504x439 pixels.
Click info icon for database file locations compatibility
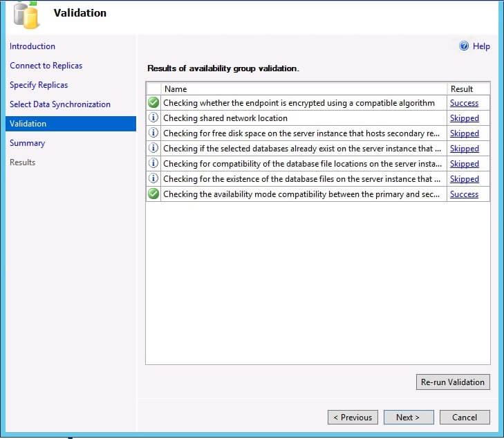point(153,164)
